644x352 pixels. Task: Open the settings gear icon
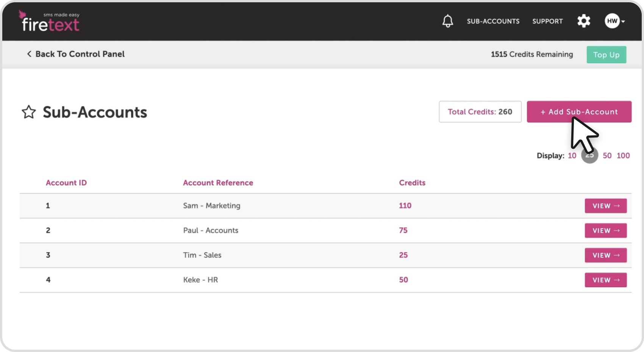pyautogui.click(x=583, y=21)
